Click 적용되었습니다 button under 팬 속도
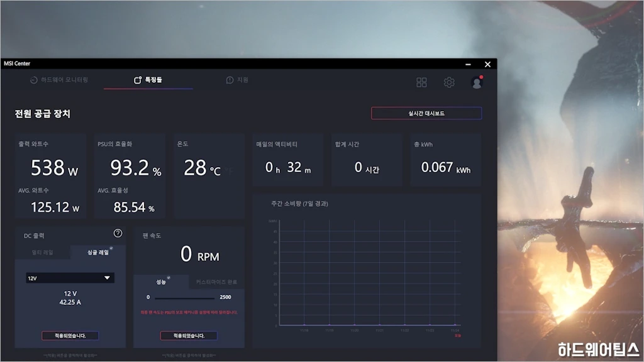The width and height of the screenshot is (644, 362). (189, 336)
